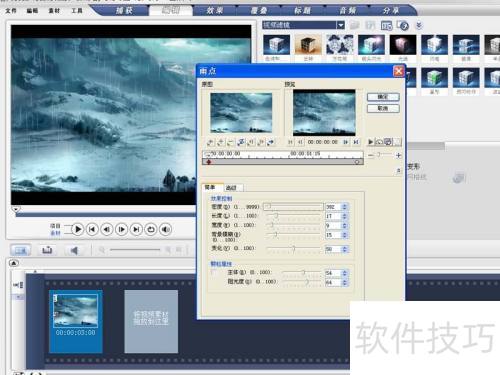The image size is (500, 375).
Task: Add keyframe icon in rain dialog
Action: pos(220,142)
